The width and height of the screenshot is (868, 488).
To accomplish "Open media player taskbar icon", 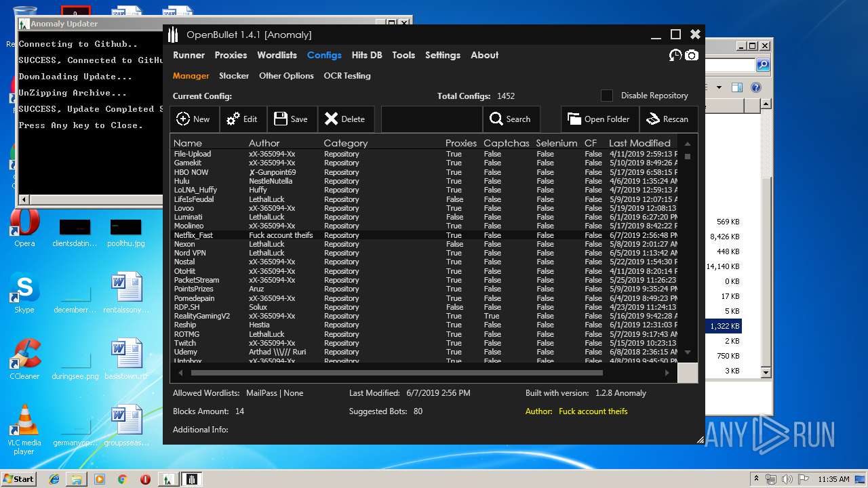I will point(100,479).
